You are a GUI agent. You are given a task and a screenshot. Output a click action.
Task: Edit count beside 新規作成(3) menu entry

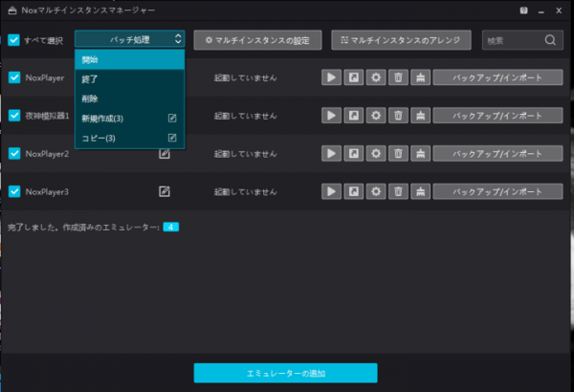[172, 119]
